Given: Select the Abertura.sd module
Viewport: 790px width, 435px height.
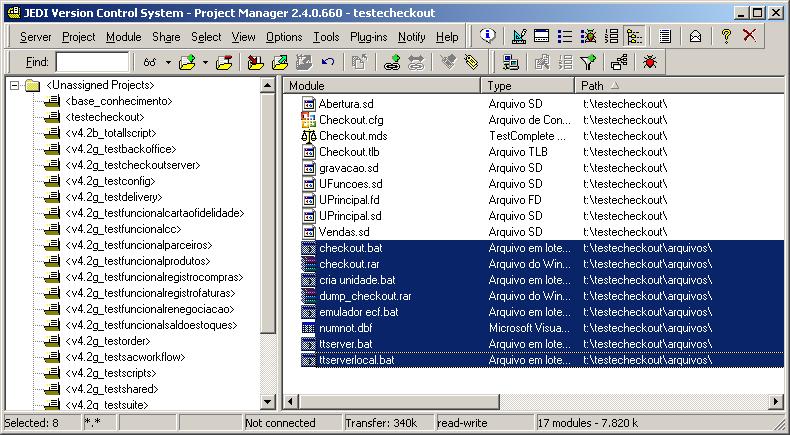Looking at the screenshot, I should 346,104.
